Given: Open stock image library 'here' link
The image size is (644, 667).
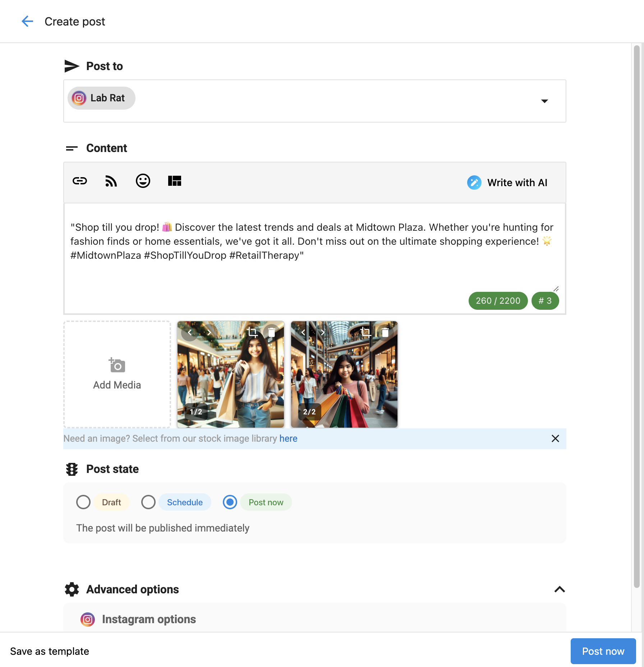Looking at the screenshot, I should (x=288, y=438).
